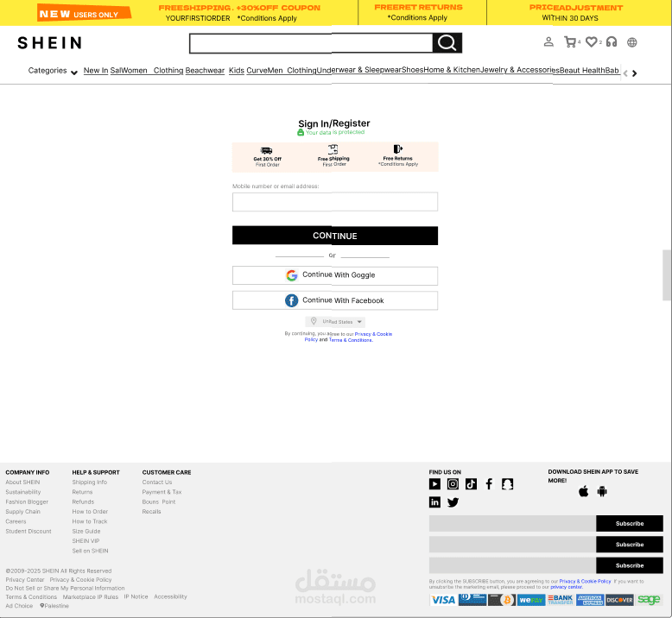Open the Jewelry & Accessories menu
Image resolution: width=672 pixels, height=618 pixels.
(519, 70)
